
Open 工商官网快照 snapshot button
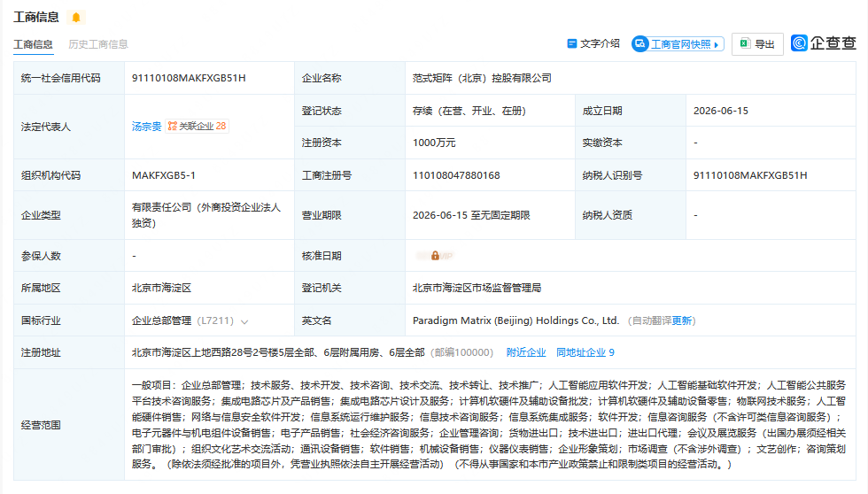click(678, 43)
